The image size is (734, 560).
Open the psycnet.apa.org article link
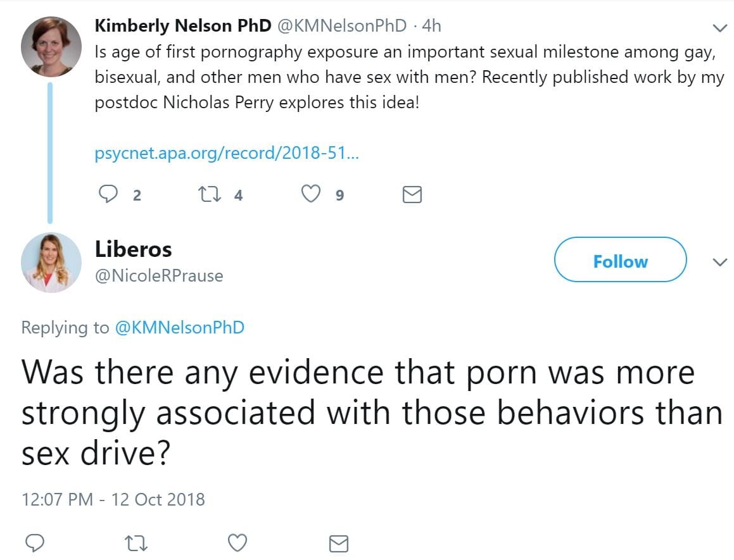(x=226, y=154)
